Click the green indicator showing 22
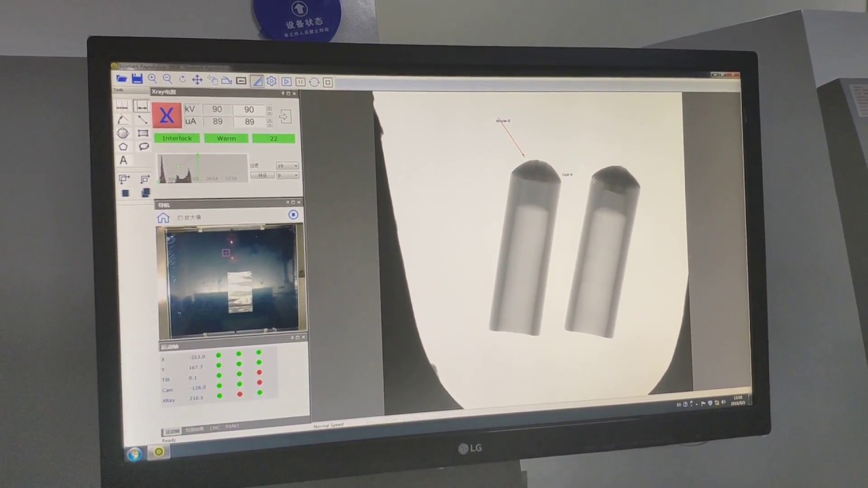868x488 pixels. pyautogui.click(x=273, y=138)
